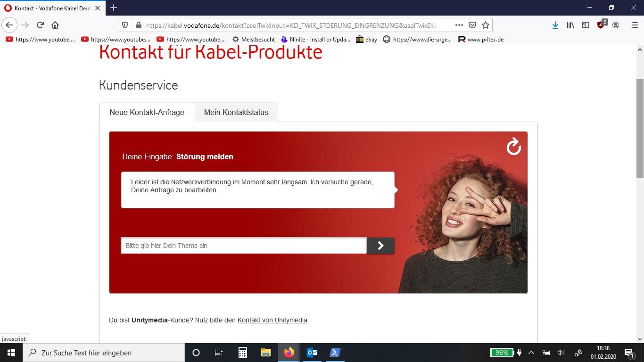Select the Firefox taskbar icon
This screenshot has height=362, width=644.
289,353
